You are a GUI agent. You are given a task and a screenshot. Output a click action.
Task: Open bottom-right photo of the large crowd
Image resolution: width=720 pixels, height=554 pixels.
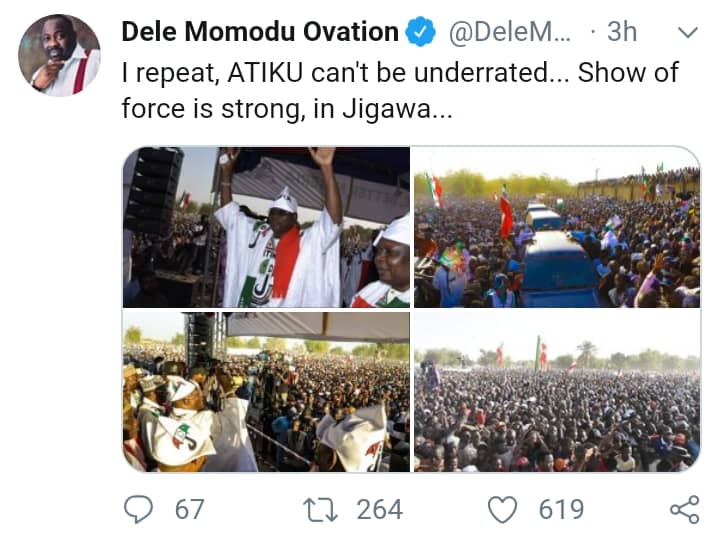tap(556, 392)
